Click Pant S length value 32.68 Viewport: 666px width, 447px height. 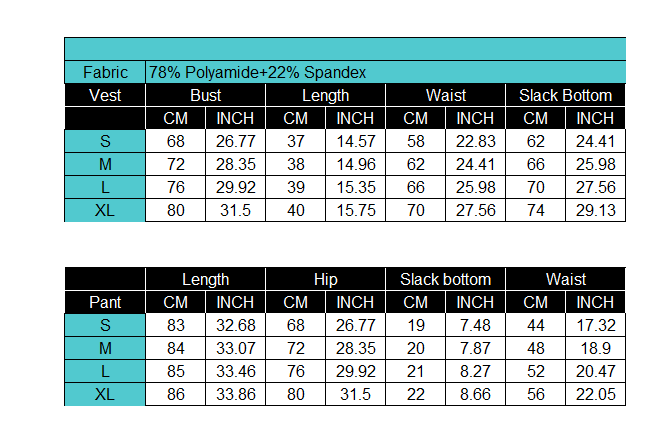coord(235,325)
